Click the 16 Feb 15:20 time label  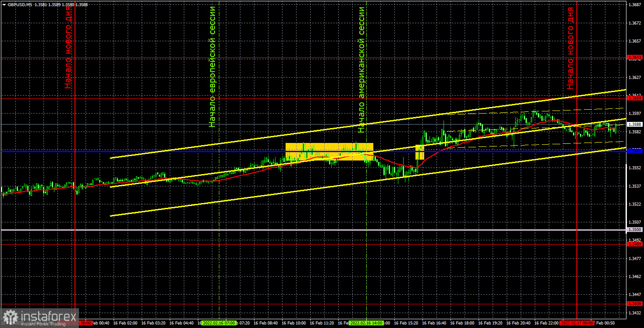406,323
